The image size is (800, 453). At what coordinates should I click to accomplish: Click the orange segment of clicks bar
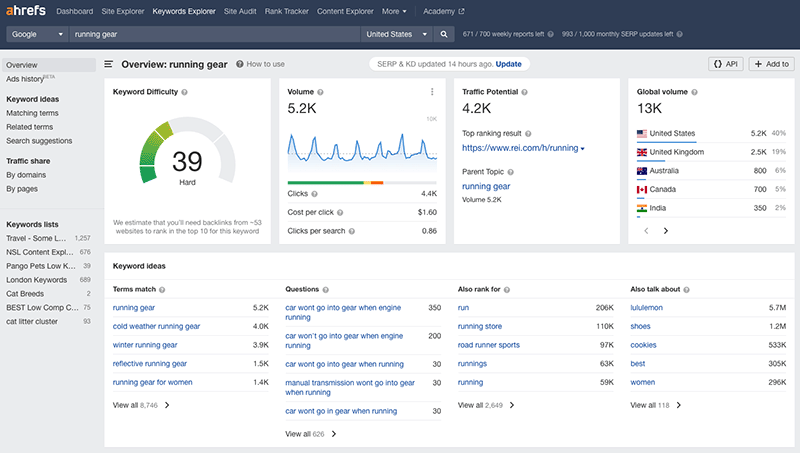(377, 182)
